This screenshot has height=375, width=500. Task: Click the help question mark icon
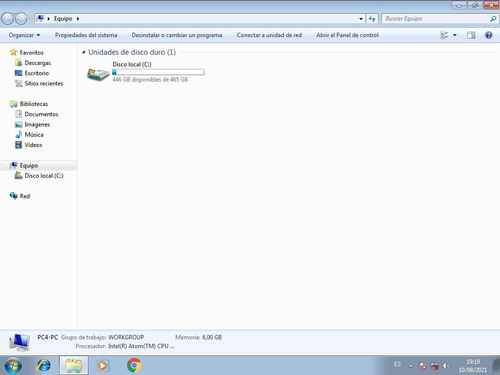489,35
